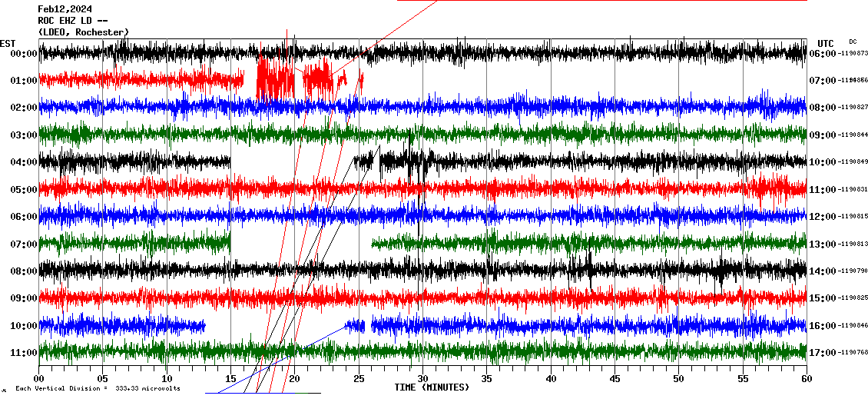
Task: Click the data gap in 07:00 green trace
Action: pyautogui.click(x=301, y=244)
